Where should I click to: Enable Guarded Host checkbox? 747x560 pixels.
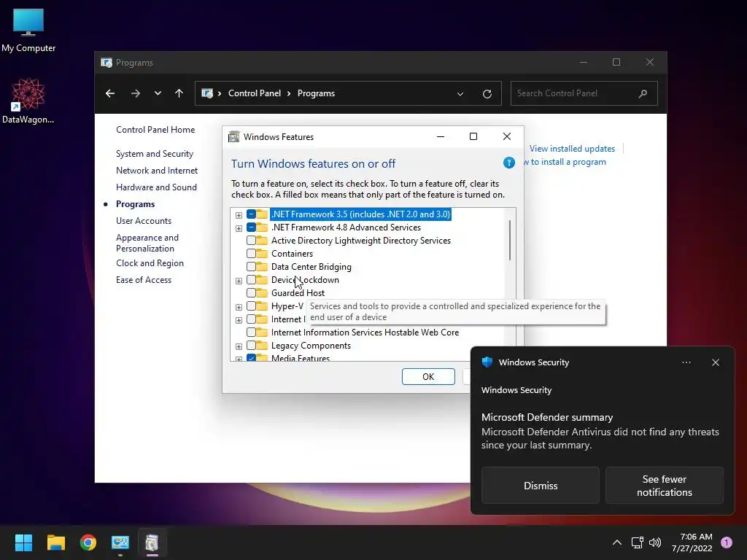(251, 293)
